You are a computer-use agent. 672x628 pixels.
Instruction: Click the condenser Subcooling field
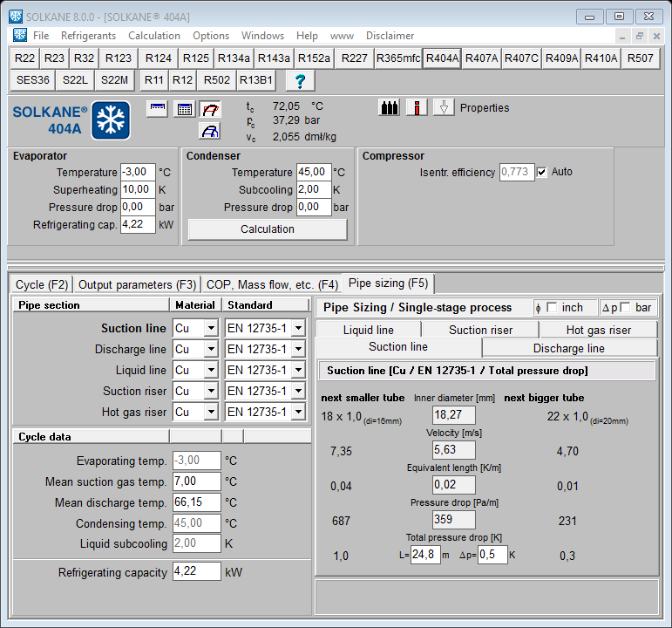pos(314,190)
